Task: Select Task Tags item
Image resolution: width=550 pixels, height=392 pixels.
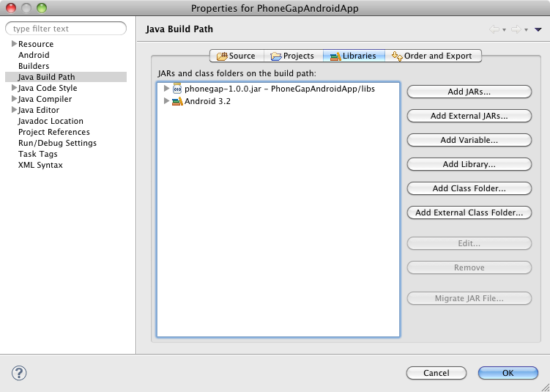Action: point(38,154)
